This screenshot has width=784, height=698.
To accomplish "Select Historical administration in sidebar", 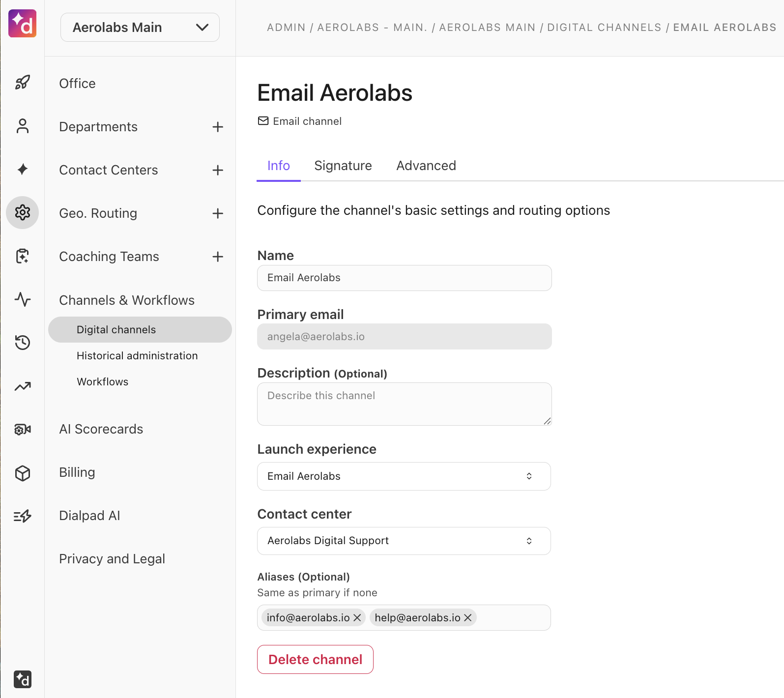I will tap(137, 356).
